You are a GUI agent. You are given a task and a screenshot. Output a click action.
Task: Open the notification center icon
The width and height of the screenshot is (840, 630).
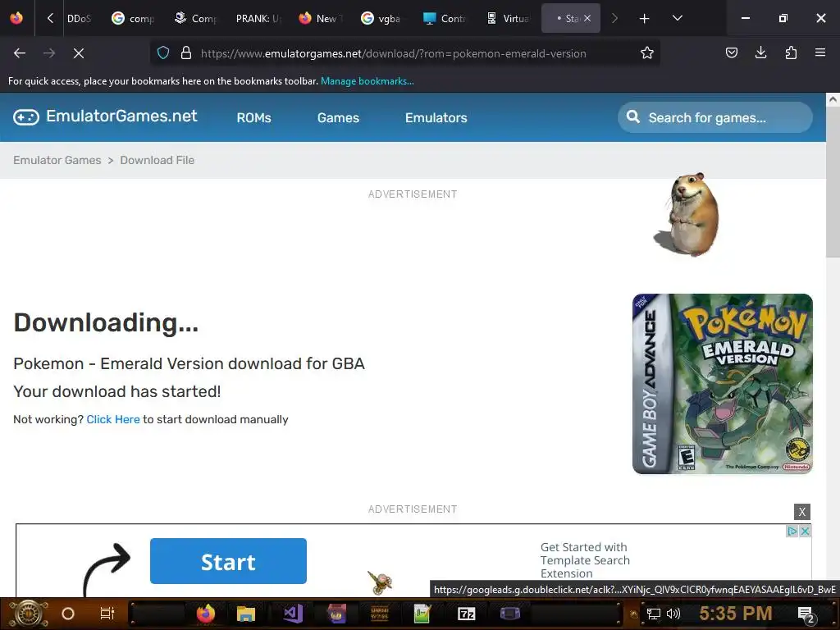point(806,614)
